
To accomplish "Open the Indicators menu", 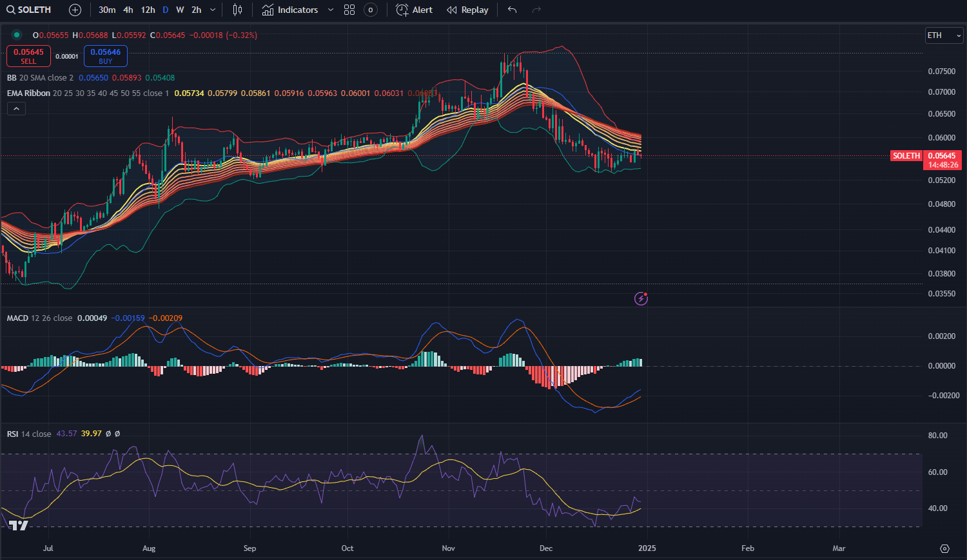I will click(290, 10).
